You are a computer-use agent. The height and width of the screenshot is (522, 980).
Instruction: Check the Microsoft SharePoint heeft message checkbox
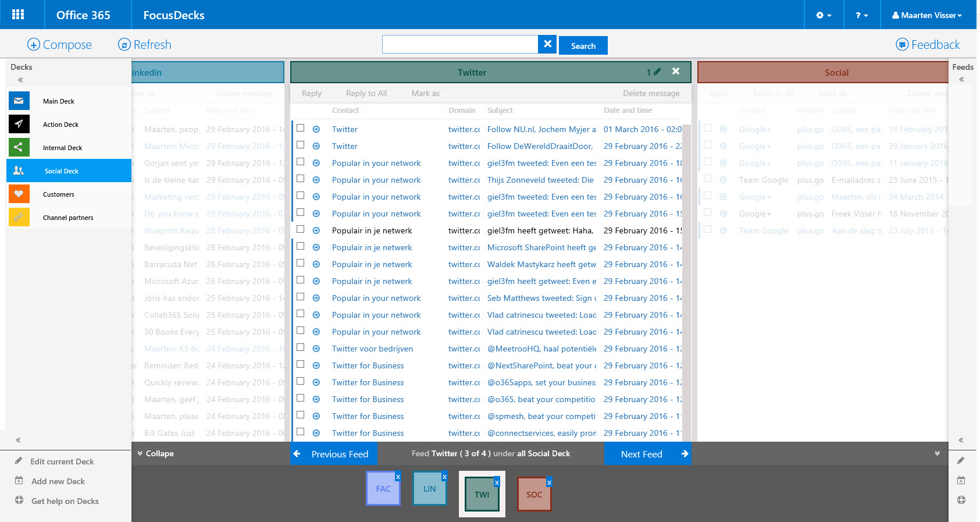tap(301, 246)
